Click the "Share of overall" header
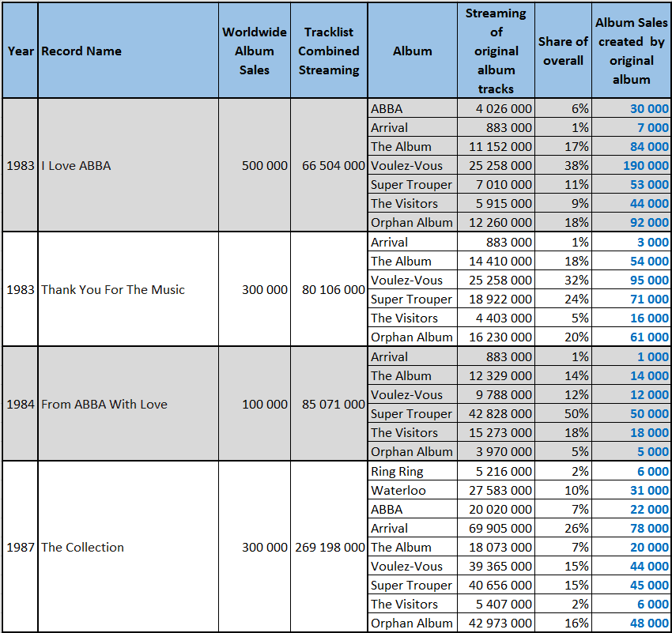 [563, 51]
